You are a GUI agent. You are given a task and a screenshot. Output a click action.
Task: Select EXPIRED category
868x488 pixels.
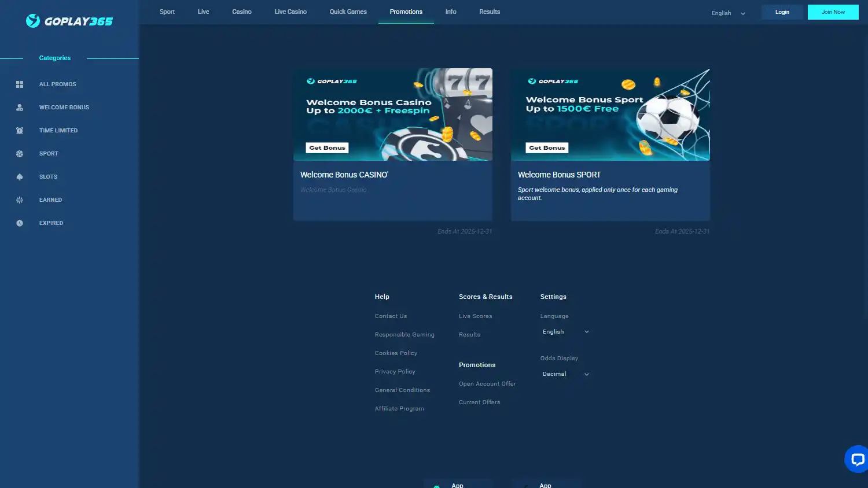tap(52, 223)
